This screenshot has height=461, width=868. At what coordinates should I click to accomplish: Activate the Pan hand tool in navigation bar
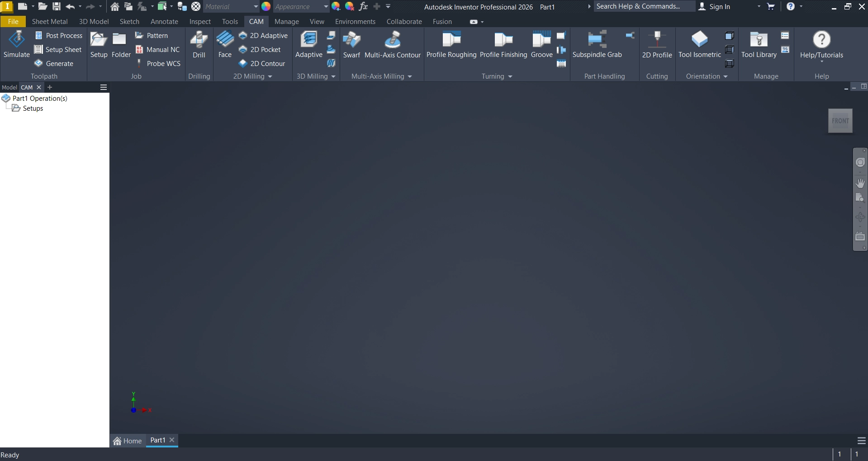860,183
